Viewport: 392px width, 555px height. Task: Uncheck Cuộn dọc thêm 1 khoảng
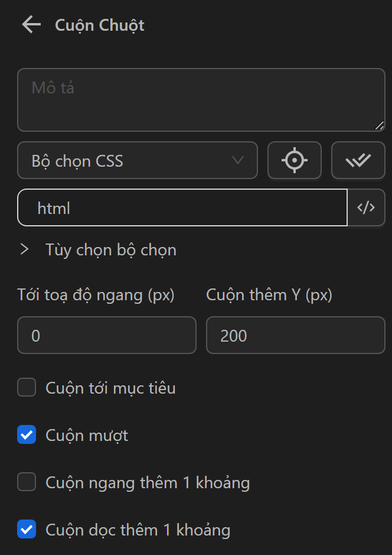[x=27, y=530]
